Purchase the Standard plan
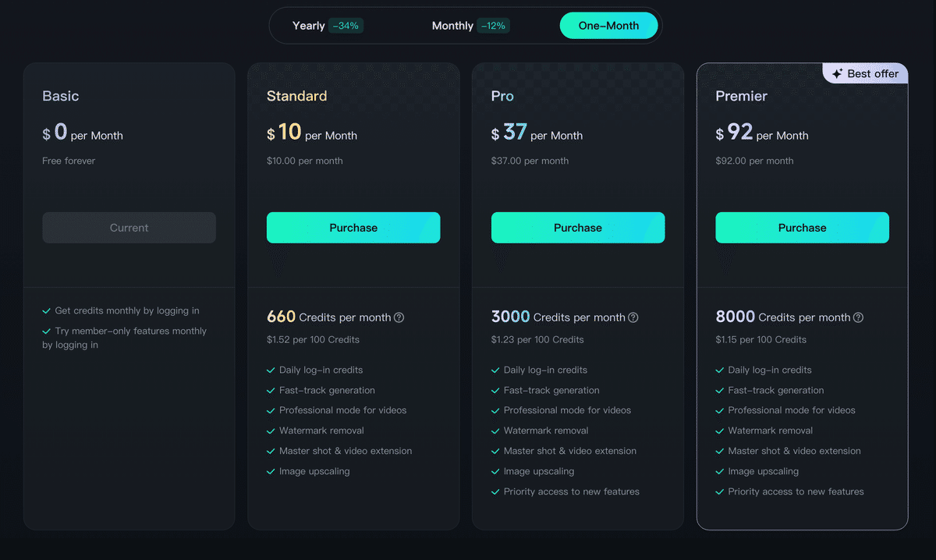This screenshot has width=936, height=560. click(353, 228)
